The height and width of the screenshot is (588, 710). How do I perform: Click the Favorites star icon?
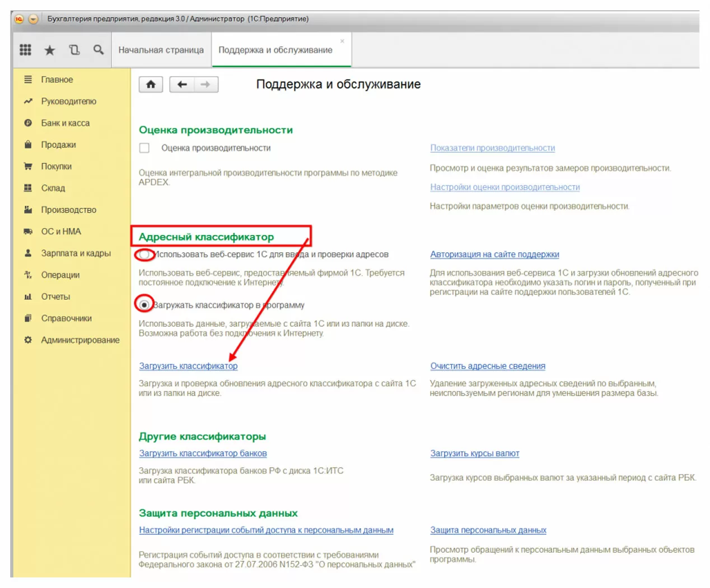coord(50,50)
